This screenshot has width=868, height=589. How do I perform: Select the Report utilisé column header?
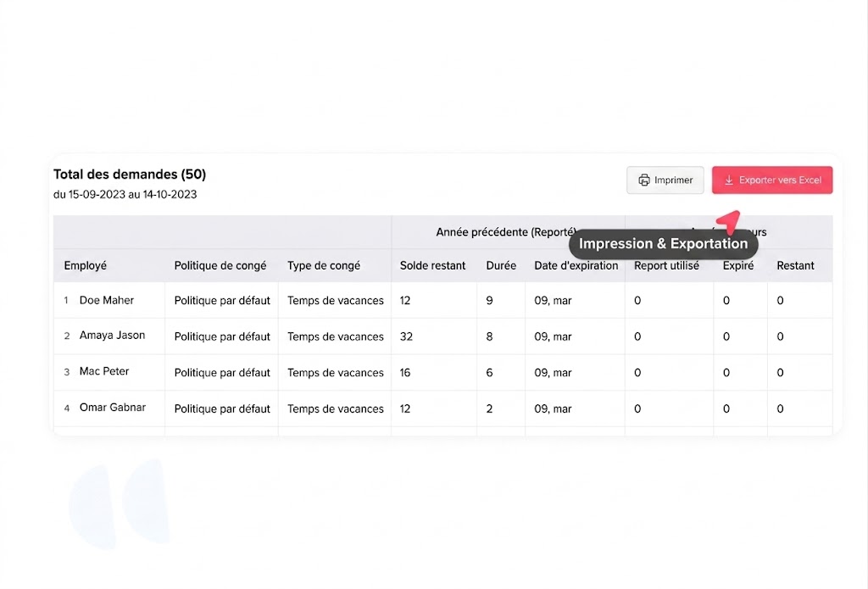coord(666,265)
